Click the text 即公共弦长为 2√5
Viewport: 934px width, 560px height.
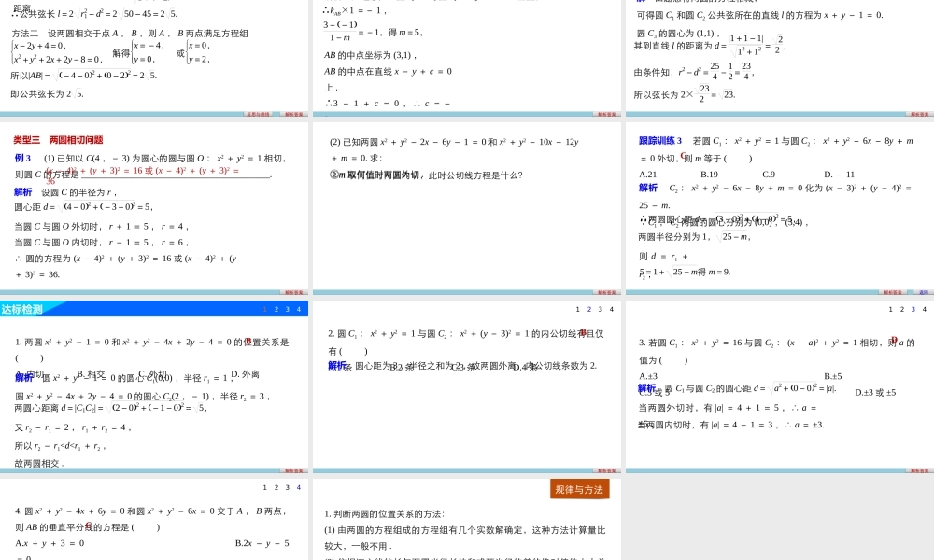coord(47,93)
